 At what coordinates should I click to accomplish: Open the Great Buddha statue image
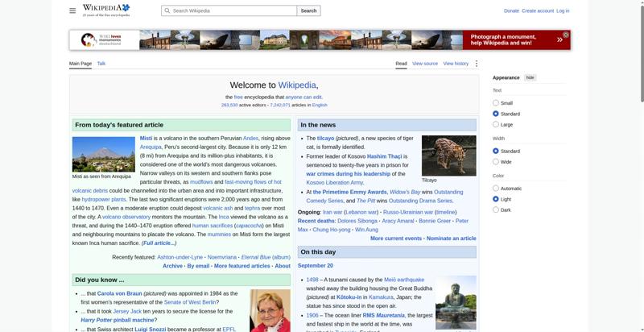coord(456,302)
